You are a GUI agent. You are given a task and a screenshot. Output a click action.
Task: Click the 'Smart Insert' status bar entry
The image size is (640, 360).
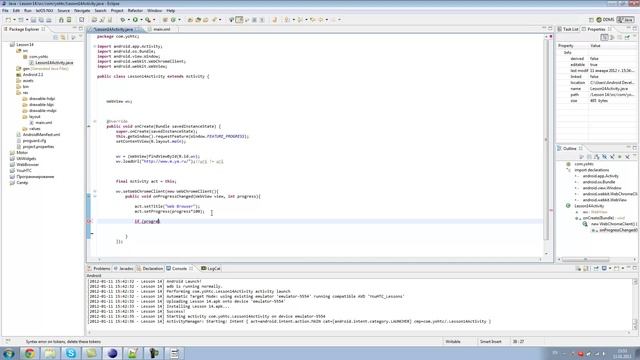point(490,342)
